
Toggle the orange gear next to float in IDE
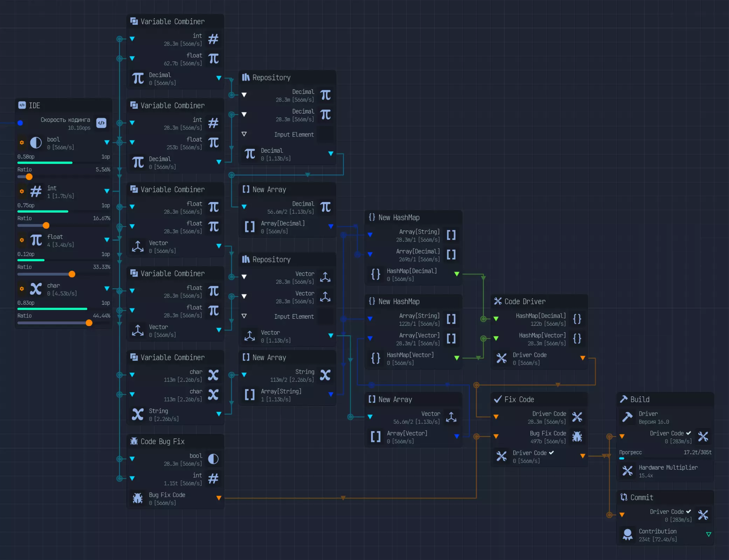[22, 240]
